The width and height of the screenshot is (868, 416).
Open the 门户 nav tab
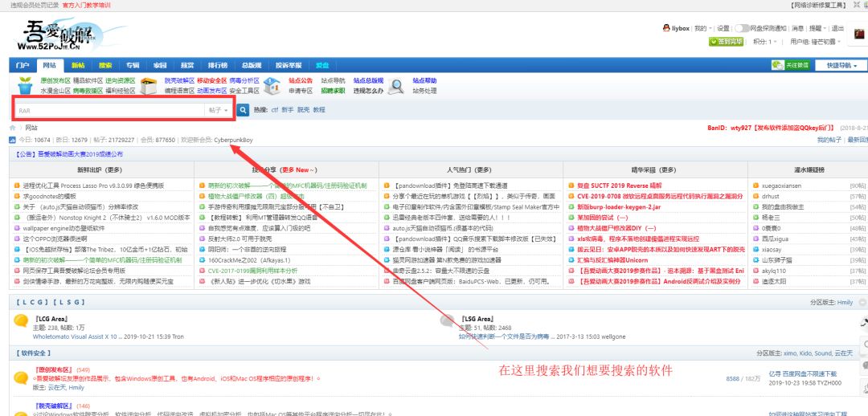point(23,65)
